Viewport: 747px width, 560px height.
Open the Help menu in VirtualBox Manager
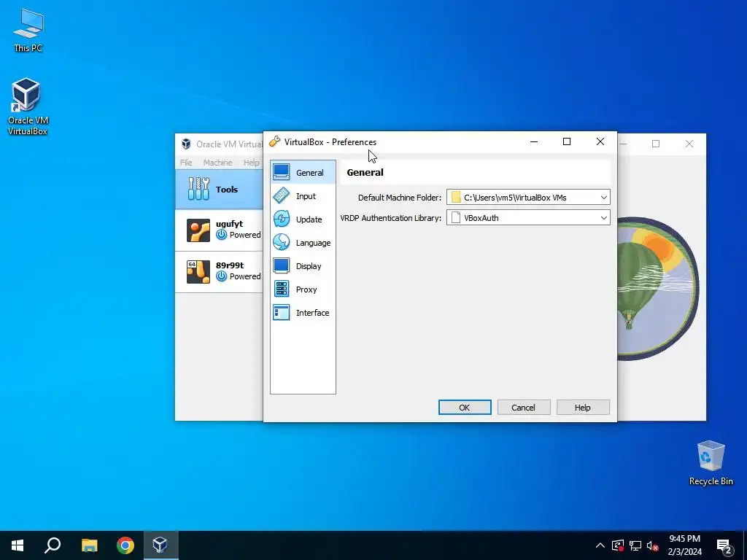tap(251, 163)
